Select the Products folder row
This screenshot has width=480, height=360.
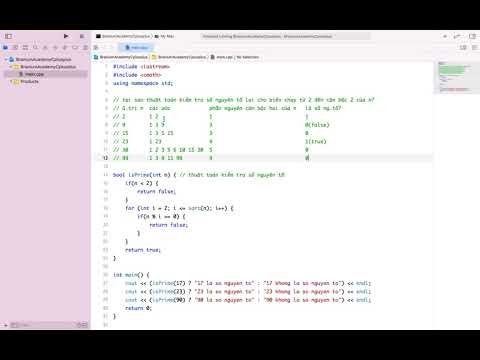point(45,81)
